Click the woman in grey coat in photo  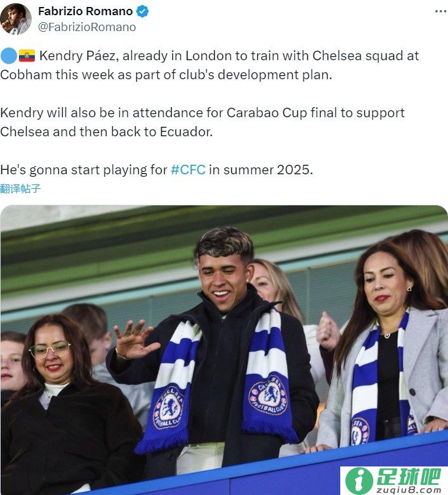pos(388,344)
